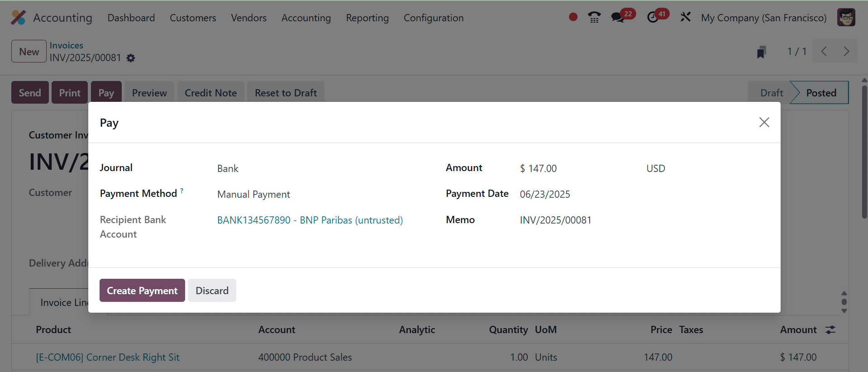Click the Payment Method help question mark
This screenshot has width=868, height=372.
point(182,191)
